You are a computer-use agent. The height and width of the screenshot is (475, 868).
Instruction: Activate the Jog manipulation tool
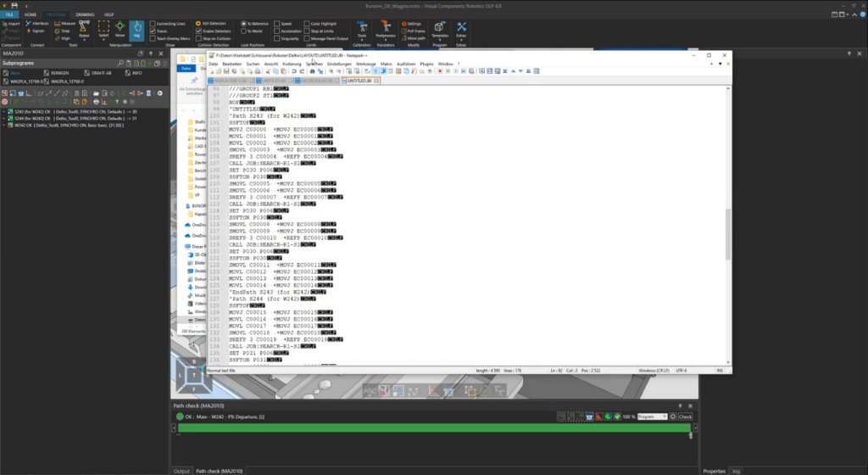(x=137, y=32)
